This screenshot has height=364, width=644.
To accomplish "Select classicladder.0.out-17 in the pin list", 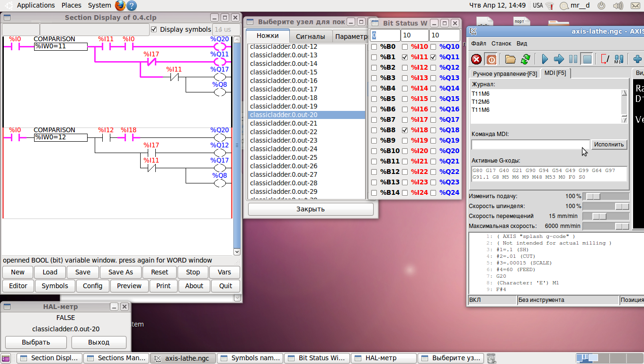I will [306, 89].
